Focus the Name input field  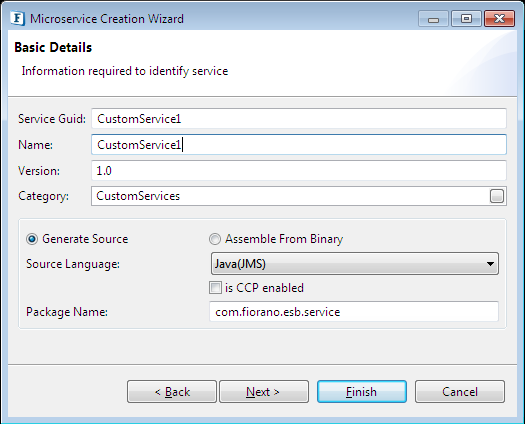pos(299,145)
